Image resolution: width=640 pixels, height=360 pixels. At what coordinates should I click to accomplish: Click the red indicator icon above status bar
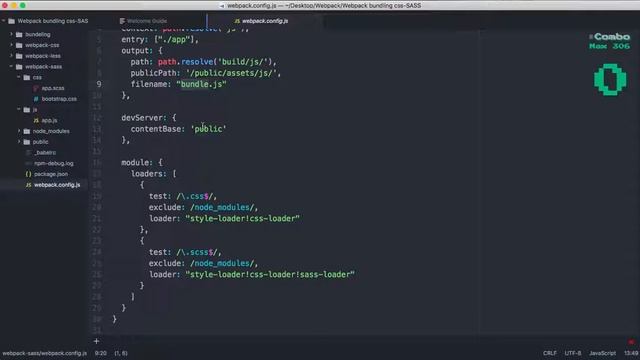pos(631,342)
